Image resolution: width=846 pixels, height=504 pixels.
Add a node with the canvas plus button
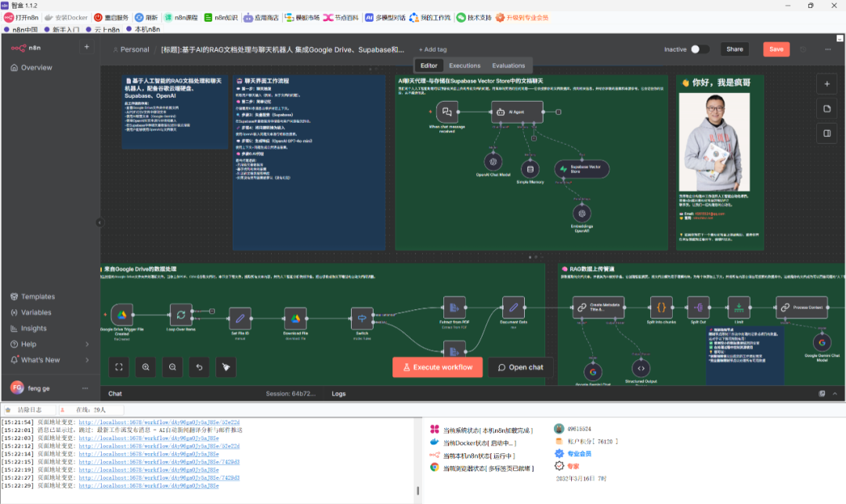coord(826,84)
